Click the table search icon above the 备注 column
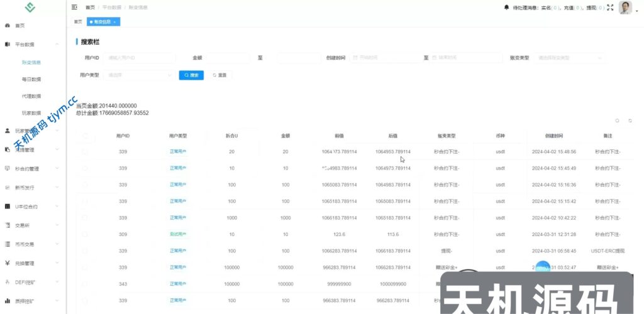 pyautogui.click(x=617, y=120)
